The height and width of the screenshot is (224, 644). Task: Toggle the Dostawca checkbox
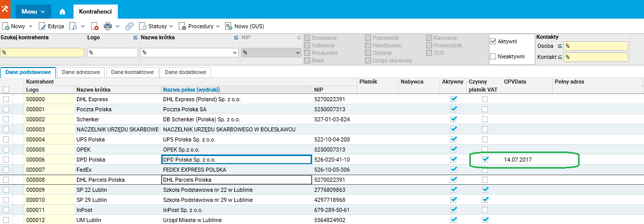307,38
